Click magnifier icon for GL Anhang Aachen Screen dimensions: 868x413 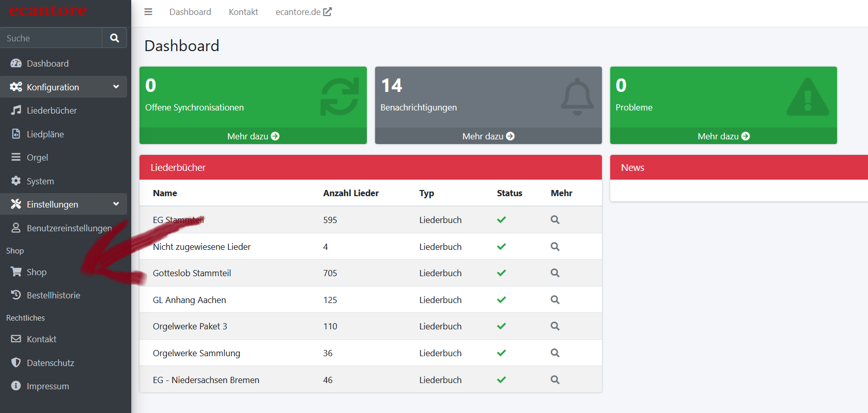click(x=555, y=299)
